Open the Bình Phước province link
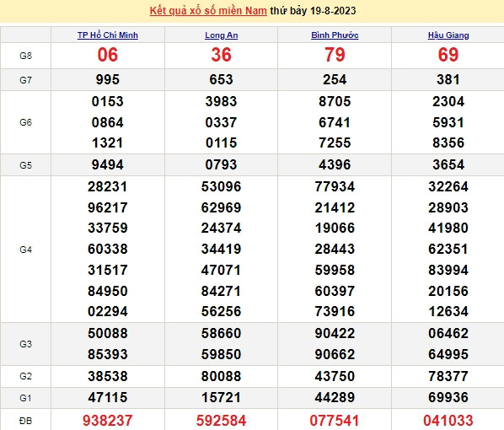The height and width of the screenshot is (430, 504). 335,35
